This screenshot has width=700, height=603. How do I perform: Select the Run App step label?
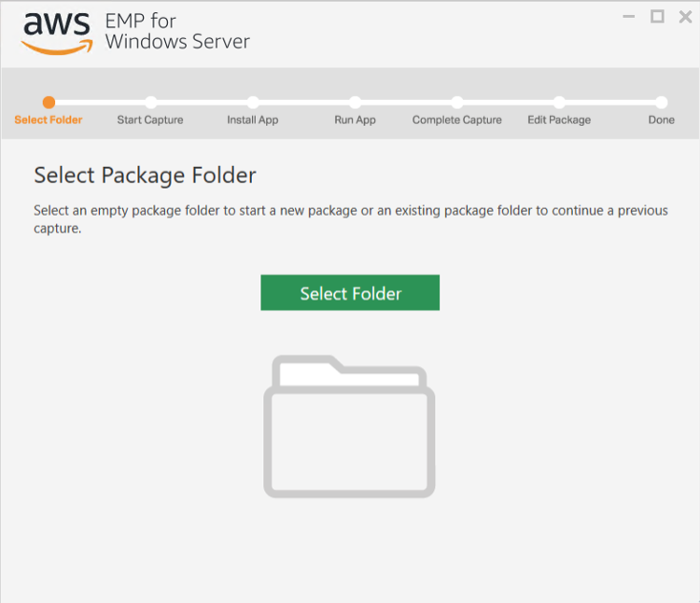[355, 119]
